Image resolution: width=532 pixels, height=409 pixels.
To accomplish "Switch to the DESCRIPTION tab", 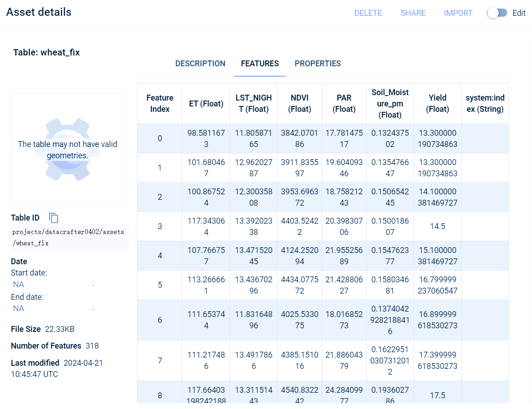I will [x=200, y=64].
